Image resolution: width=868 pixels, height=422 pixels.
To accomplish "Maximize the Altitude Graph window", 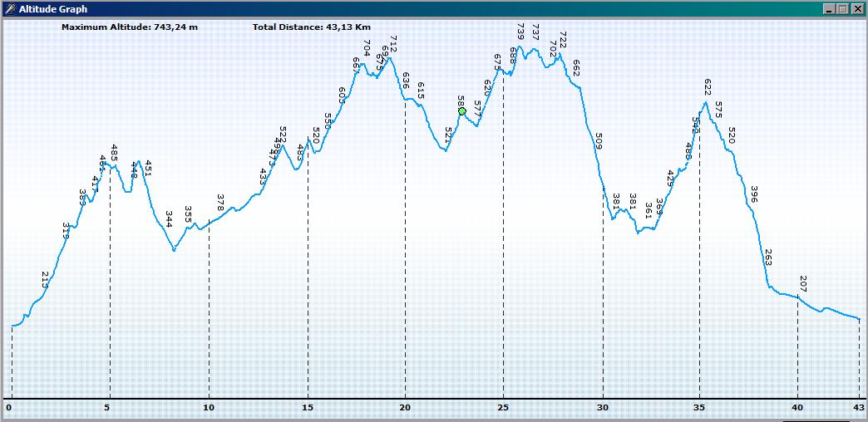I will [842, 9].
